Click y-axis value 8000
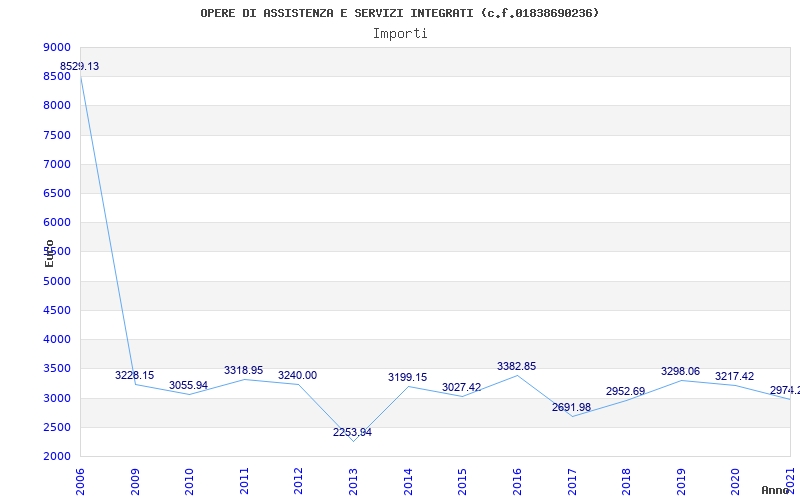800x500 pixels. (x=57, y=106)
